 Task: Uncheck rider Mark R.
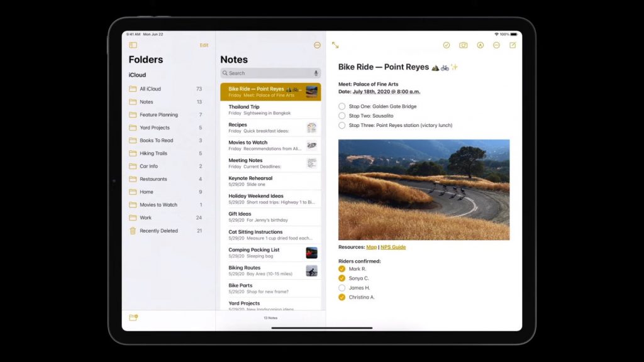click(x=341, y=269)
